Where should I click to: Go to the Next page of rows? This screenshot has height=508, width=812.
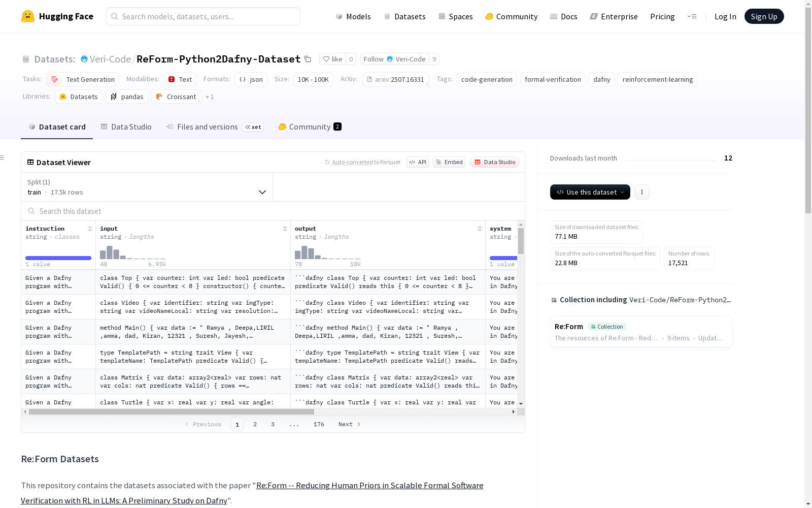pos(349,424)
